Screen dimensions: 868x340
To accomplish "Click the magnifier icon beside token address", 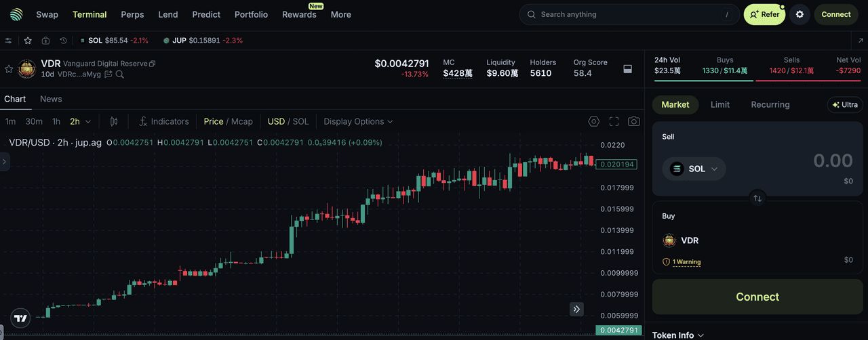I will point(120,75).
